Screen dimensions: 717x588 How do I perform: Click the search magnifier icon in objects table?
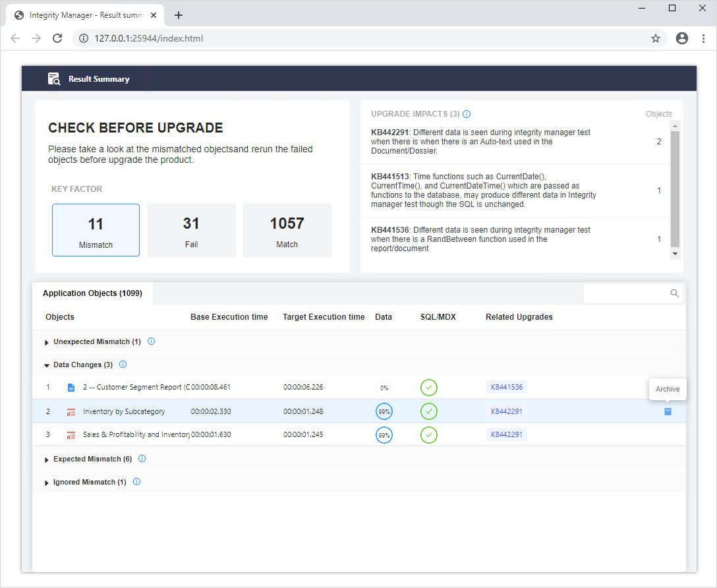point(674,293)
